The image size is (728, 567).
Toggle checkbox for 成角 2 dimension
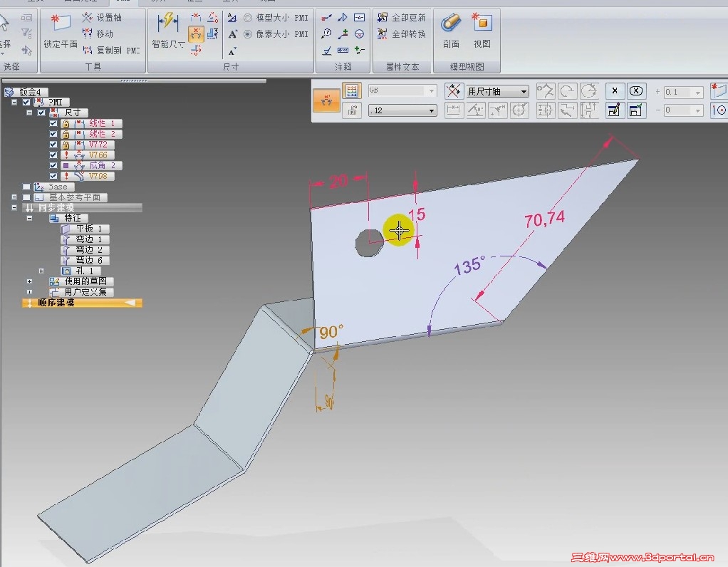point(53,165)
